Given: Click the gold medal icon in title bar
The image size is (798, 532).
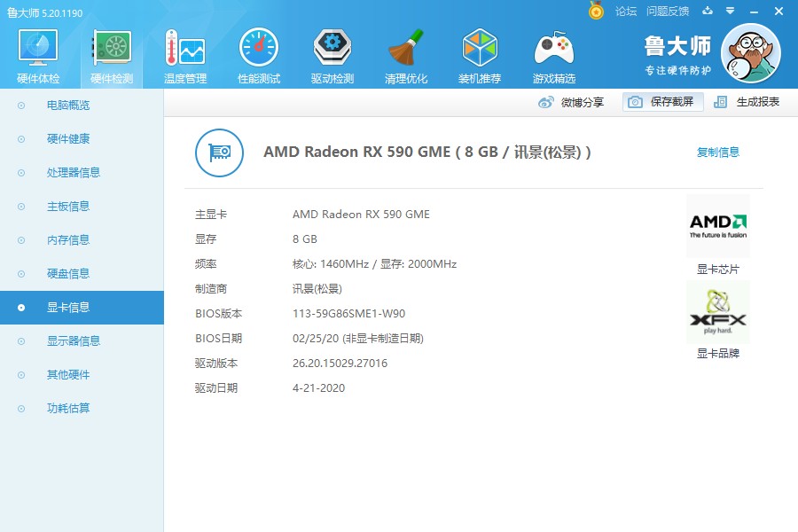Looking at the screenshot, I should (596, 12).
